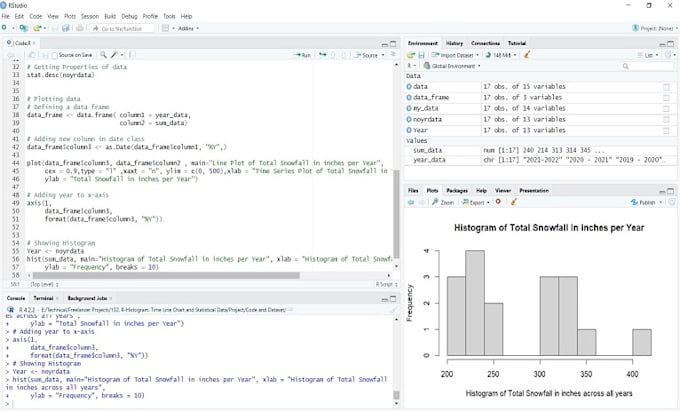Click the Publish button in Plots
This screenshot has width=680, height=411.
point(643,202)
